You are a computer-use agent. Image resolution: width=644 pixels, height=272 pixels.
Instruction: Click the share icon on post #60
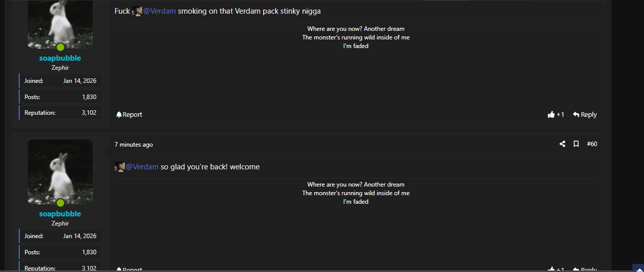click(562, 144)
